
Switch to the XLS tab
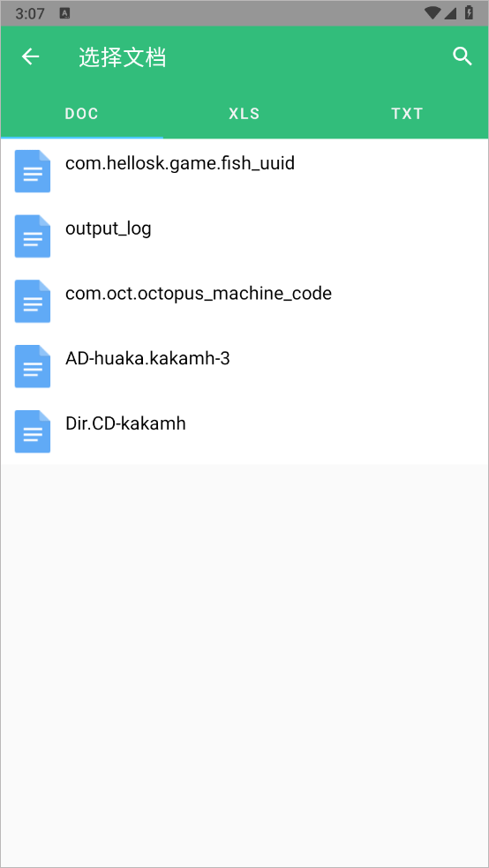(244, 114)
